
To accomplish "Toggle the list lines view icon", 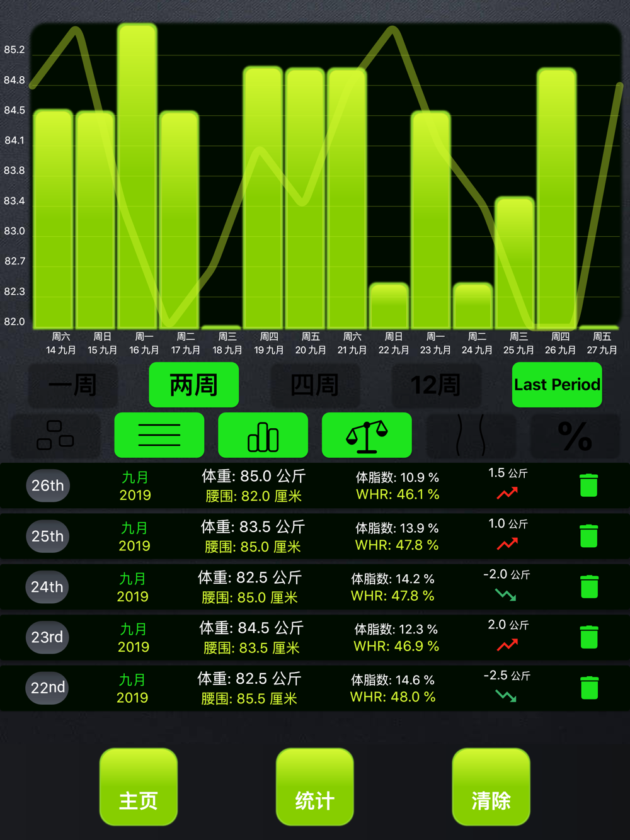I will tap(159, 435).
